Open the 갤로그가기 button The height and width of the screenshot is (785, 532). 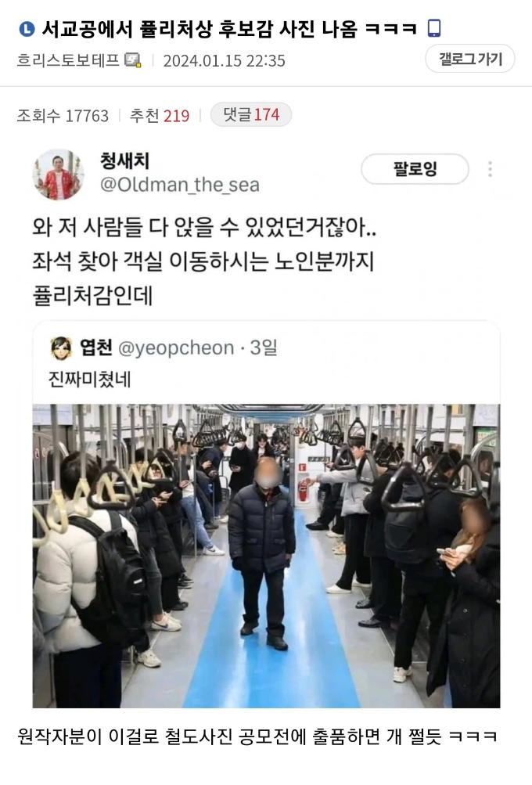[x=470, y=59]
